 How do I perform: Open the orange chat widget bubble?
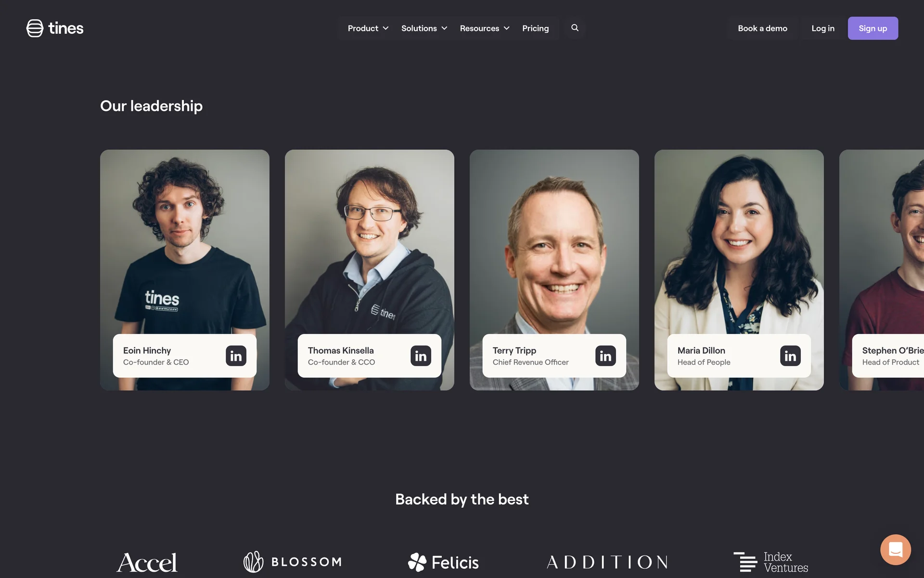coord(896,549)
